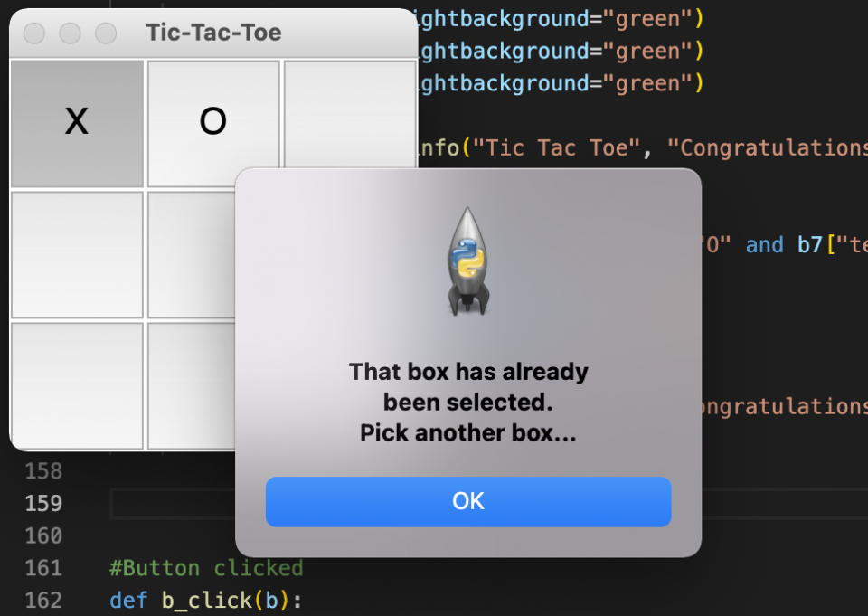The height and width of the screenshot is (616, 868).
Task: Click line number 158 in the gutter
Action: 43,470
